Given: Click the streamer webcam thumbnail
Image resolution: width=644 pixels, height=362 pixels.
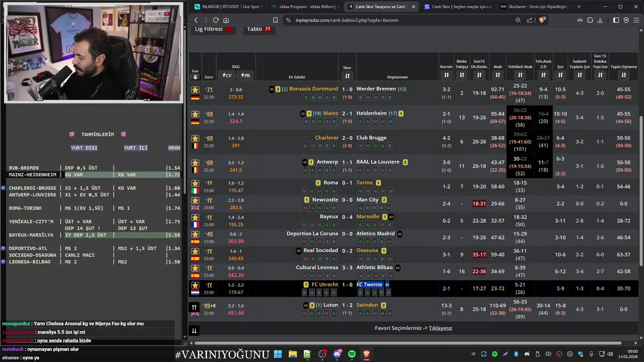Looking at the screenshot, I should pos(94,52).
